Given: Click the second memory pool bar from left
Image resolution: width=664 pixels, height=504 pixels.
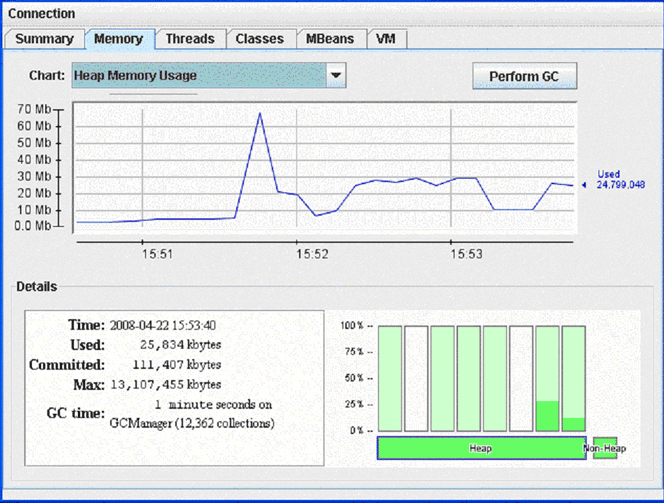Looking at the screenshot, I should 416,378.
